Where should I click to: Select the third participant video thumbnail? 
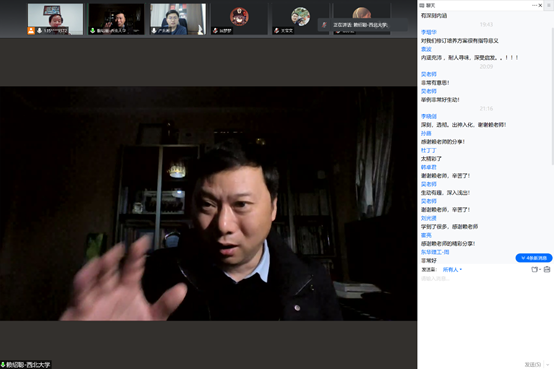(178, 19)
